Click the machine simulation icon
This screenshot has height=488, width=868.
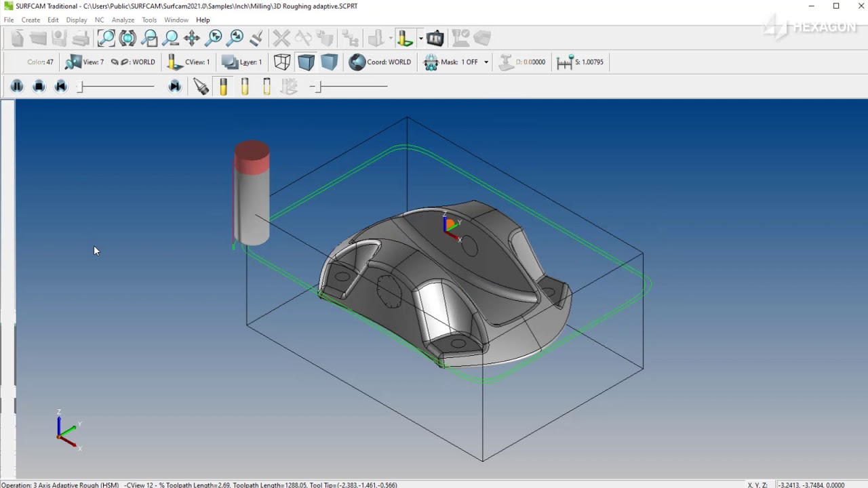pyautogui.click(x=435, y=39)
